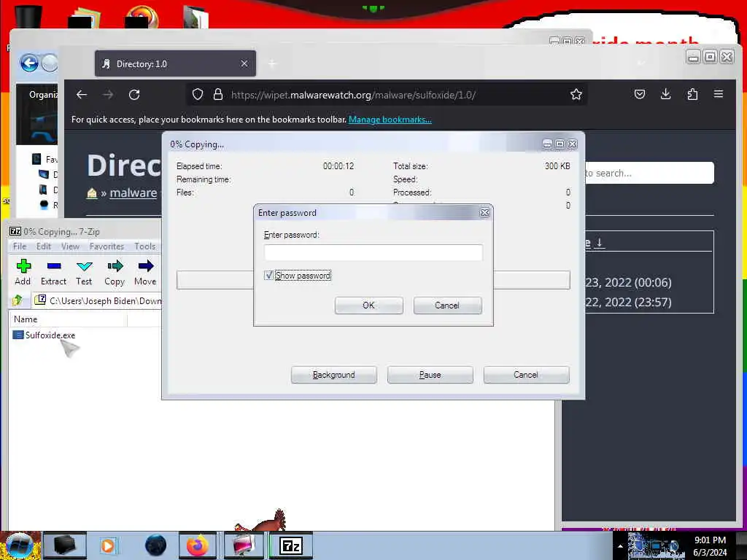Open the Windows Start orb

19,545
